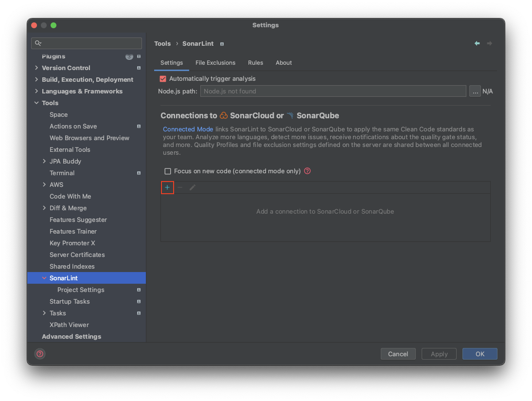This screenshot has height=401, width=532.
Task: Enable Focus on new code checkbox
Action: (x=168, y=171)
